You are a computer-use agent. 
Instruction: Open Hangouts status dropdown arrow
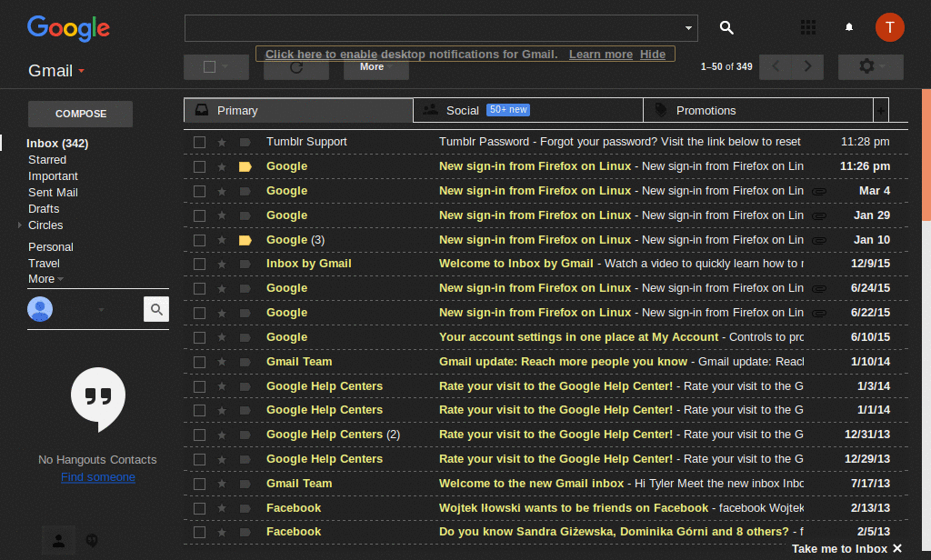[101, 309]
